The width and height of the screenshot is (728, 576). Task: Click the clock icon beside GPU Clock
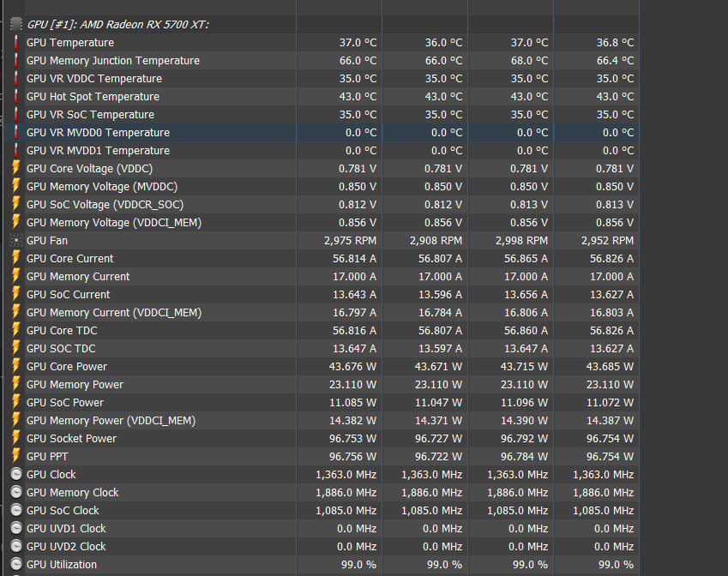(16, 474)
